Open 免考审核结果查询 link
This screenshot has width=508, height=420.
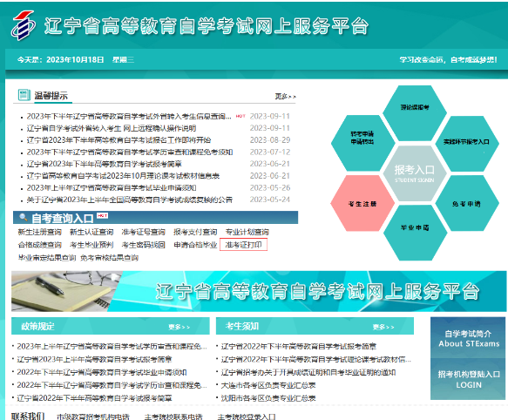110,258
